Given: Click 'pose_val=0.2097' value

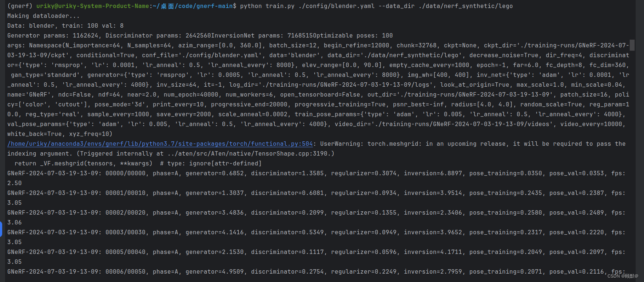Looking at the screenshot, I should click(x=577, y=252).
